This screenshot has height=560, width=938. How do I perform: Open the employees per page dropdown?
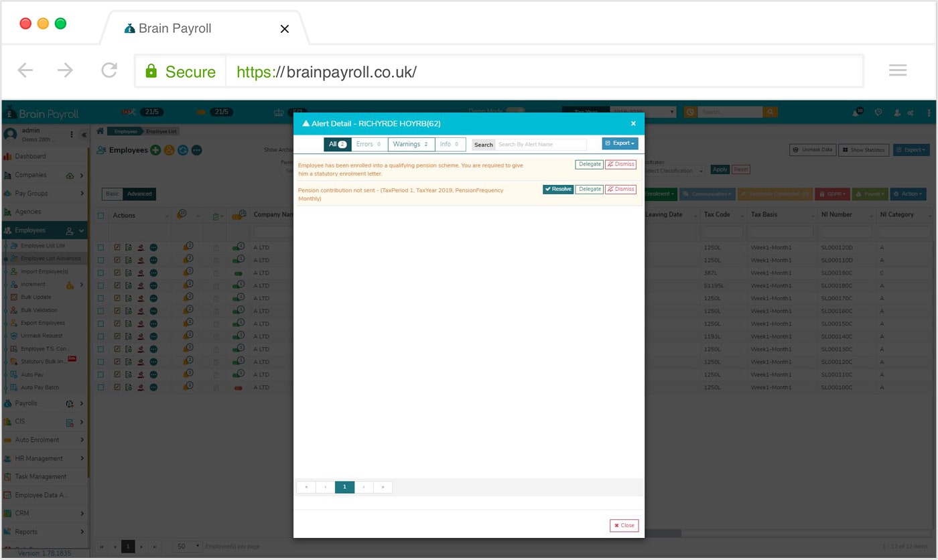[188, 546]
